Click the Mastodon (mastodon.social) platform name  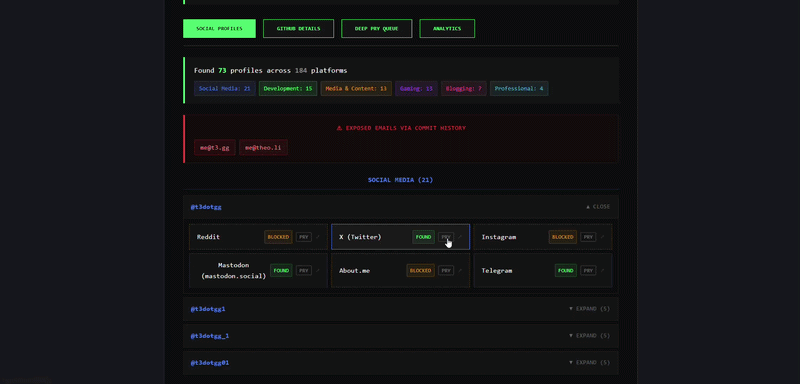[x=234, y=271]
